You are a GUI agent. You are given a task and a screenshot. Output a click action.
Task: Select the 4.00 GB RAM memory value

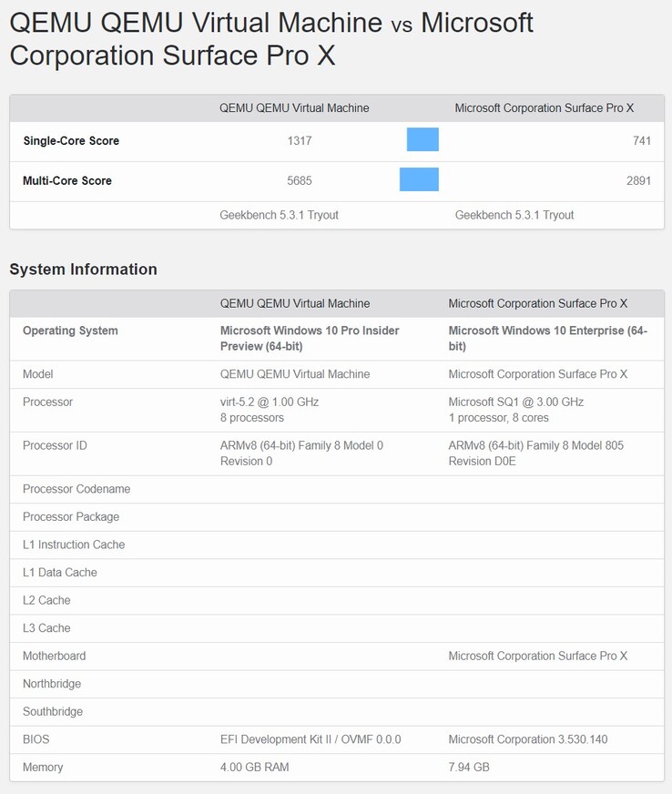254,768
